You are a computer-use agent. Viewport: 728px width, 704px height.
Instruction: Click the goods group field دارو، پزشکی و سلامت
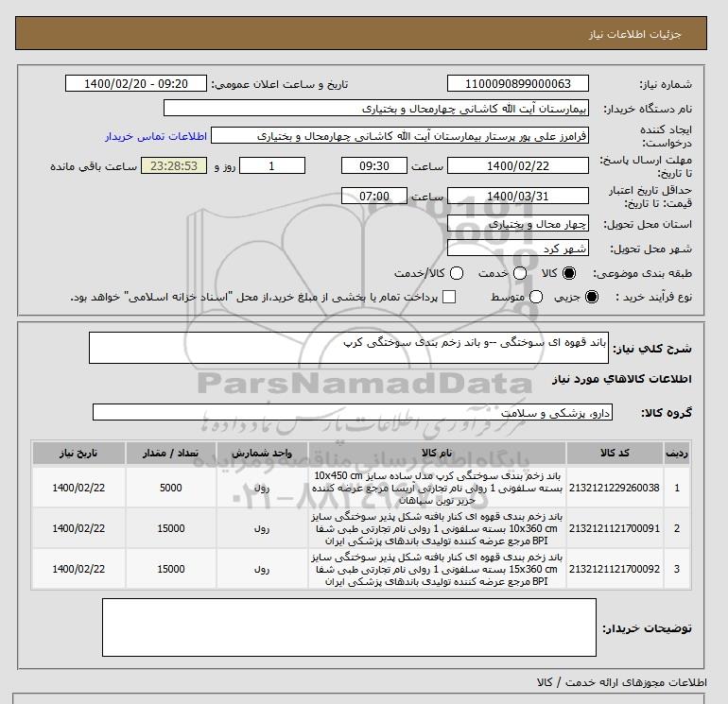[x=353, y=412]
